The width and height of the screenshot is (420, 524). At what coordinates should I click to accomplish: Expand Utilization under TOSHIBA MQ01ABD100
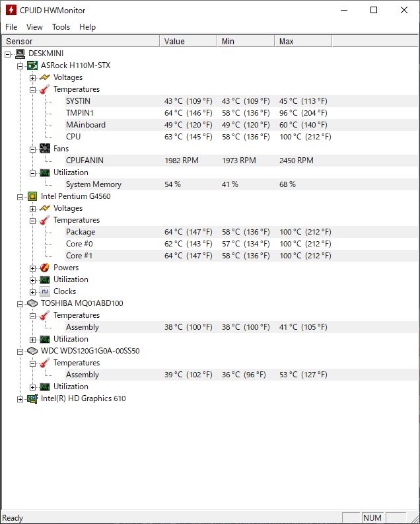tap(32, 340)
